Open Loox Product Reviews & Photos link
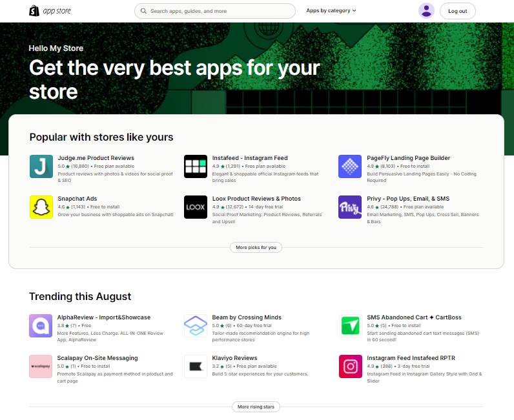This screenshot has height=420, width=514. [x=256, y=199]
